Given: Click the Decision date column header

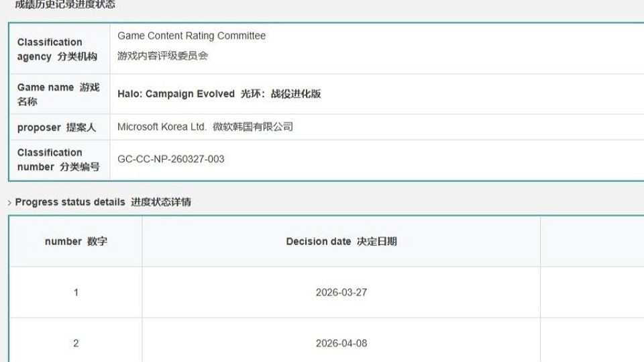Looking at the screenshot, I should 341,241.
